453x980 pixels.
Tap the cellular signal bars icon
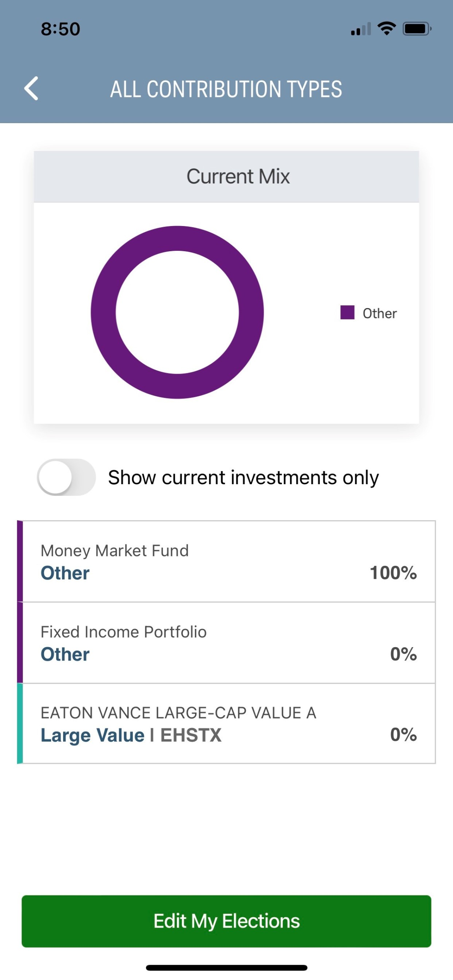(x=360, y=29)
